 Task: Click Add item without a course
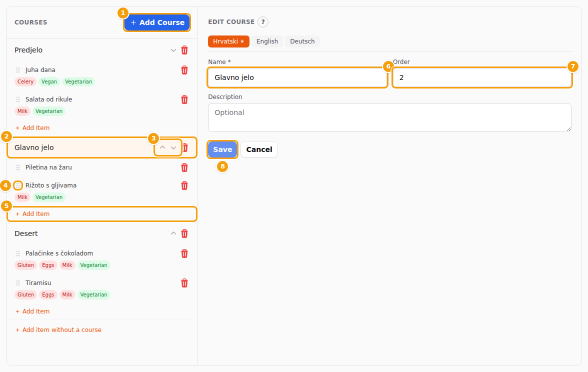(x=58, y=330)
